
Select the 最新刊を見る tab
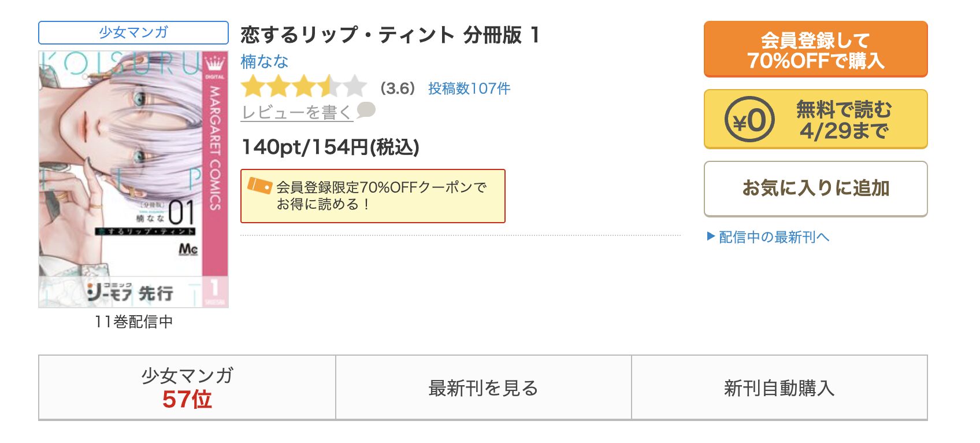pos(484,387)
